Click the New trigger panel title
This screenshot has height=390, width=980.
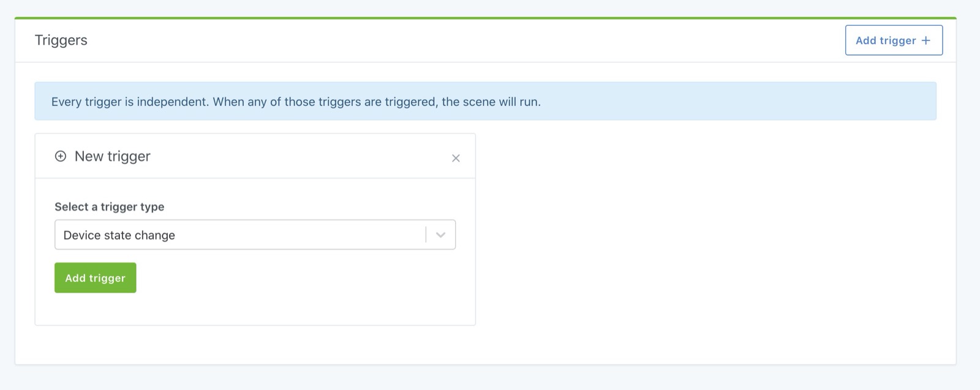coord(111,156)
